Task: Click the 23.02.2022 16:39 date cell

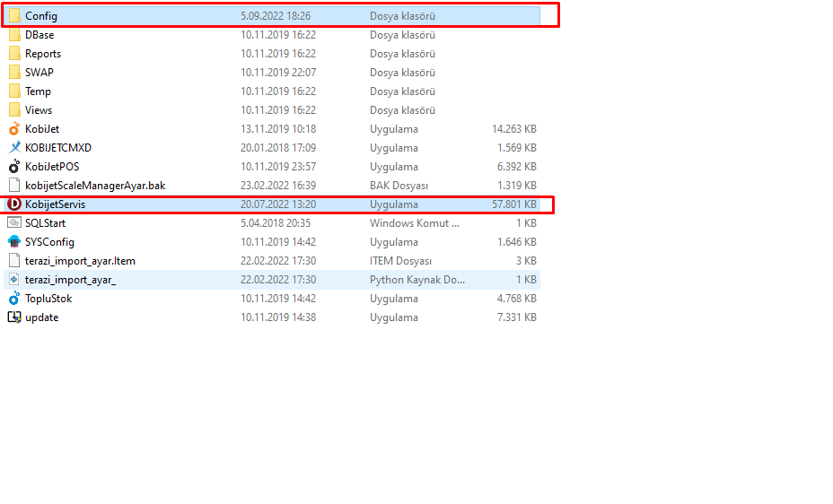Action: pyautogui.click(x=278, y=186)
